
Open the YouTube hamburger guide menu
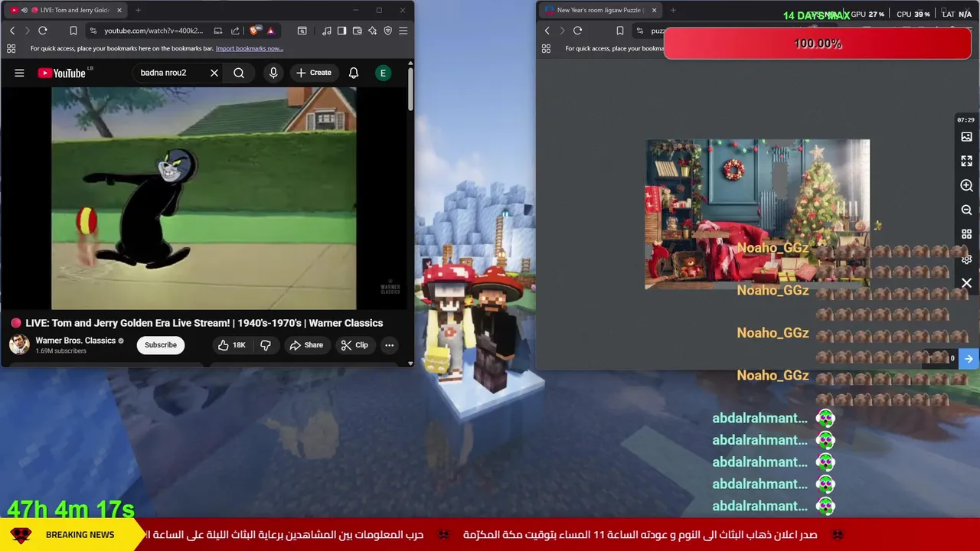pyautogui.click(x=19, y=73)
